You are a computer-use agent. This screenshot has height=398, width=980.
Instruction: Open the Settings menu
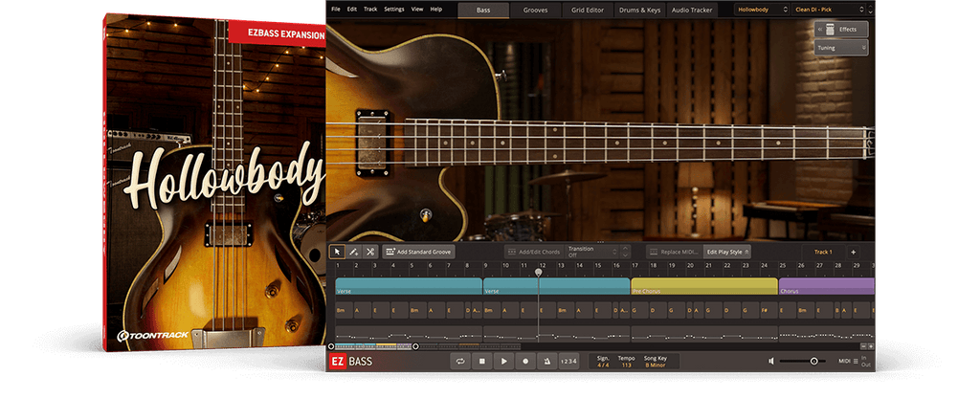click(394, 10)
